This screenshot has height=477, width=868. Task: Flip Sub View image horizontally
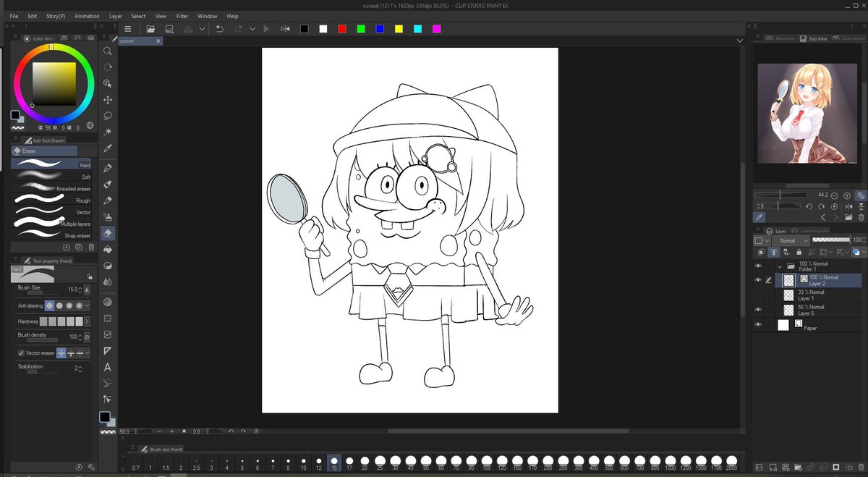click(x=848, y=206)
